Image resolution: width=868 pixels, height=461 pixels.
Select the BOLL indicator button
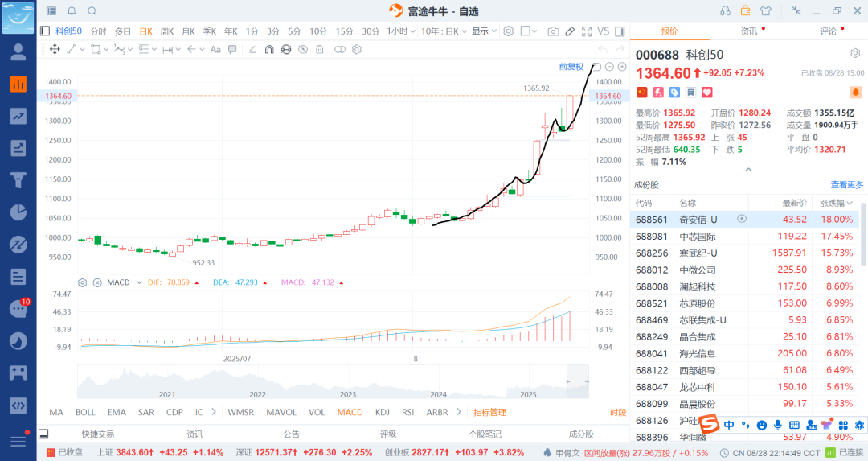tap(85, 412)
